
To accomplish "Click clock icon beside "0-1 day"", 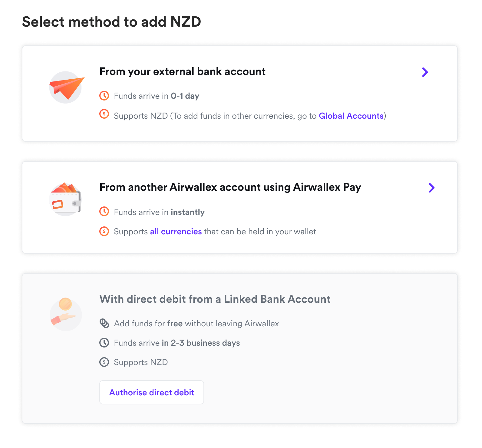I will point(104,96).
